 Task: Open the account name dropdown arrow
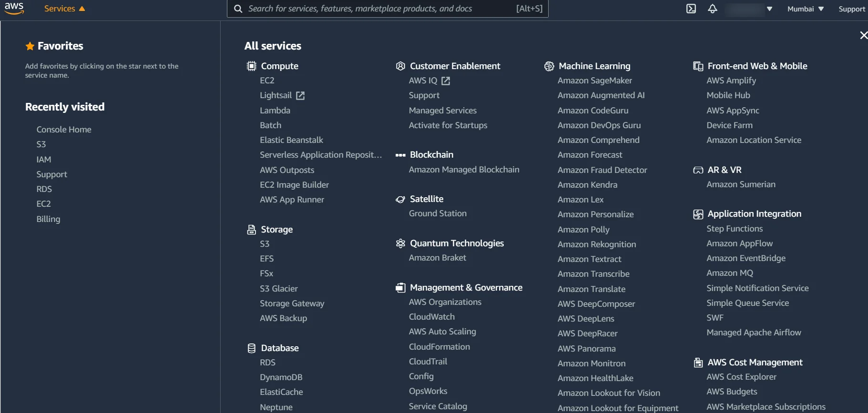[x=769, y=9]
